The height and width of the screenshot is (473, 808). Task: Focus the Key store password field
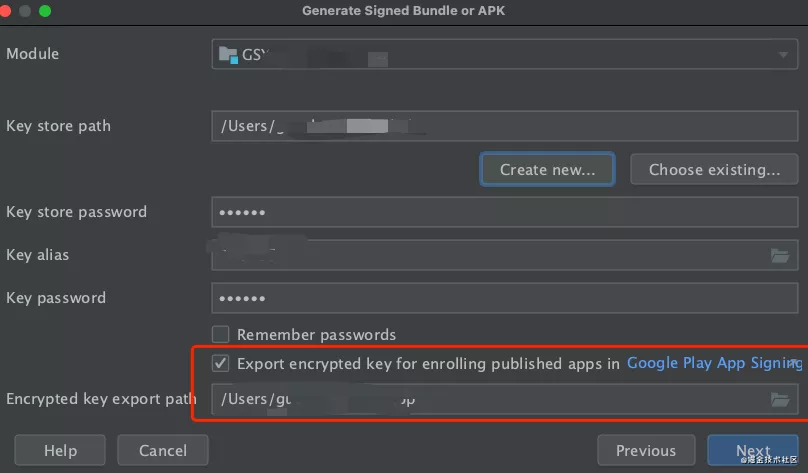click(x=504, y=212)
